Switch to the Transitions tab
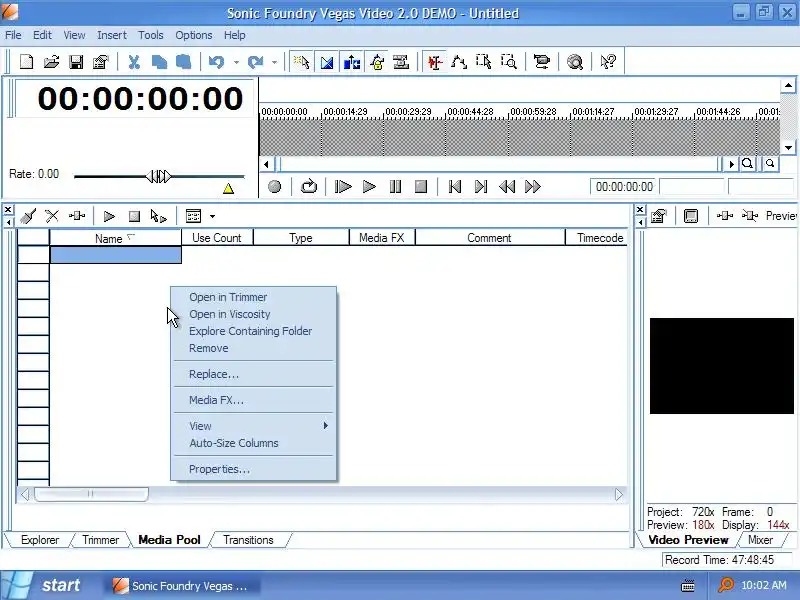Screen dimensions: 800x600 coord(248,540)
